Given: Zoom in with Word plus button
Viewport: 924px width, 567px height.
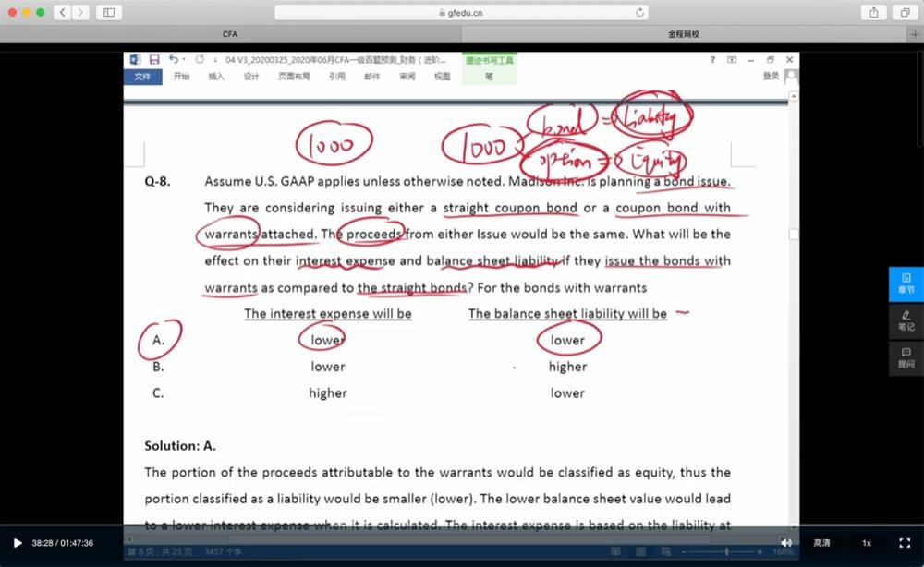Looking at the screenshot, I should point(760,551).
